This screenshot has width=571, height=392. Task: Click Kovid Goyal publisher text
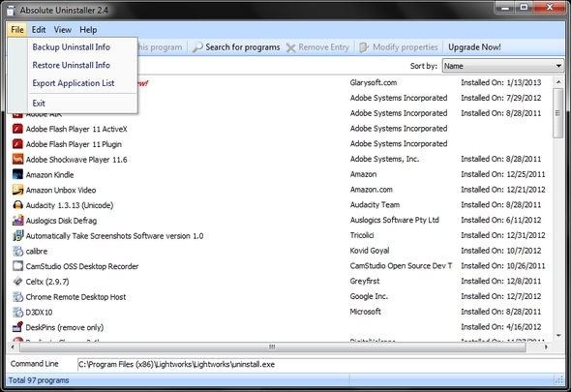click(370, 251)
